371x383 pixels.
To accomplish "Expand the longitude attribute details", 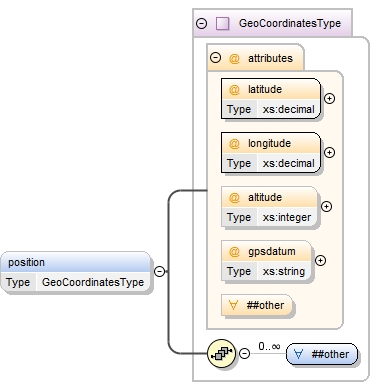I will tap(329, 153).
